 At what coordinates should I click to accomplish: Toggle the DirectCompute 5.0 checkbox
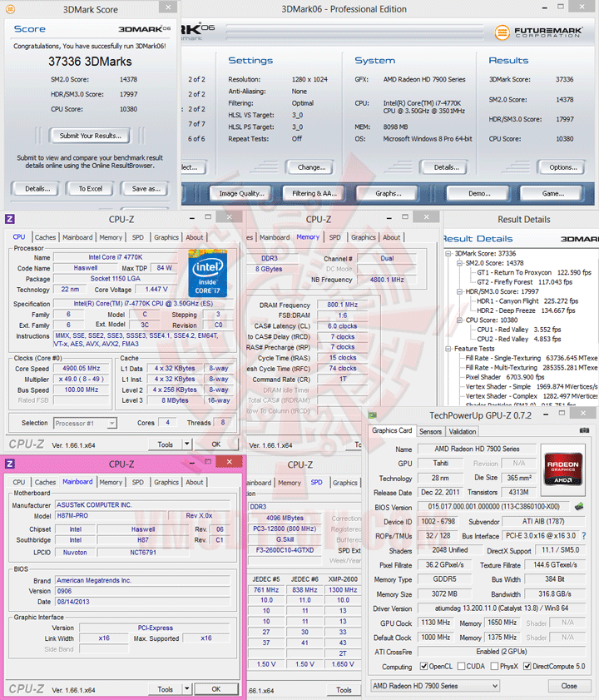pos(527,666)
